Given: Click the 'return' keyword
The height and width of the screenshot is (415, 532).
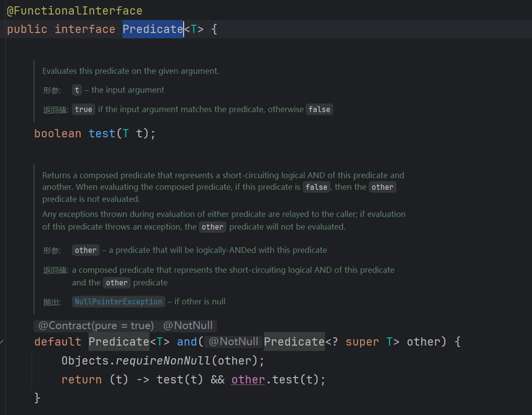Looking at the screenshot, I should click(82, 380).
